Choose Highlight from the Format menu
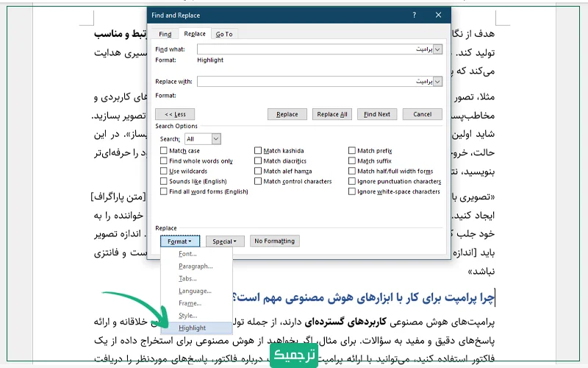The width and height of the screenshot is (588, 368). click(192, 328)
